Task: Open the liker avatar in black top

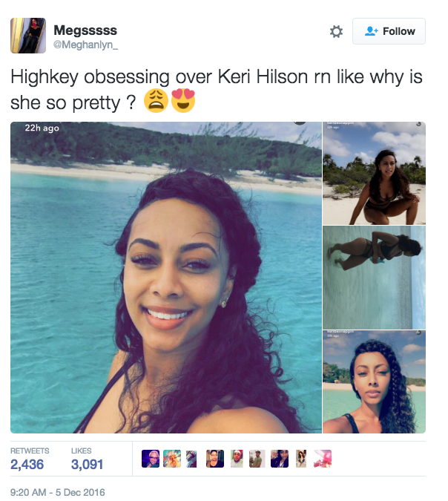Action: (215, 459)
